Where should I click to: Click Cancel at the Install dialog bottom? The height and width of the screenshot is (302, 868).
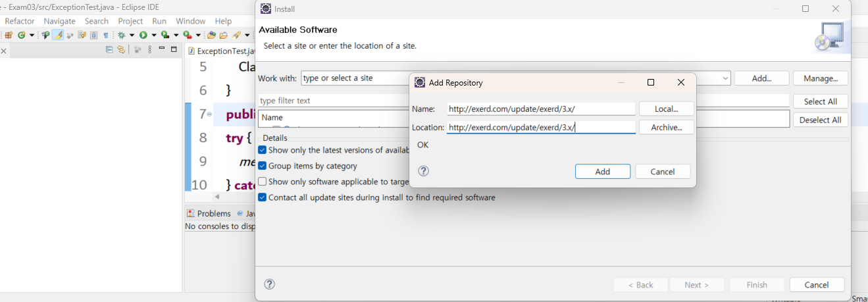coord(817,285)
